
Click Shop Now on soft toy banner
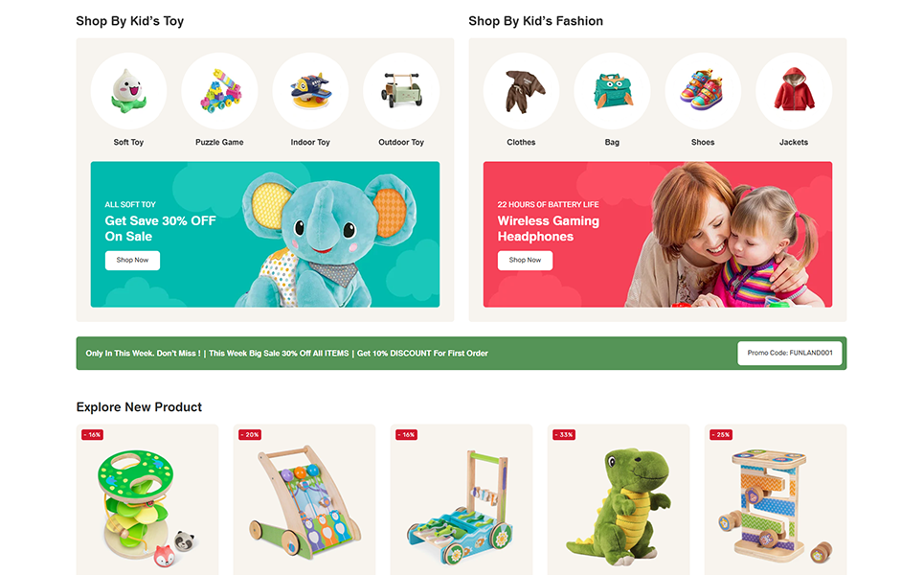[x=132, y=260]
